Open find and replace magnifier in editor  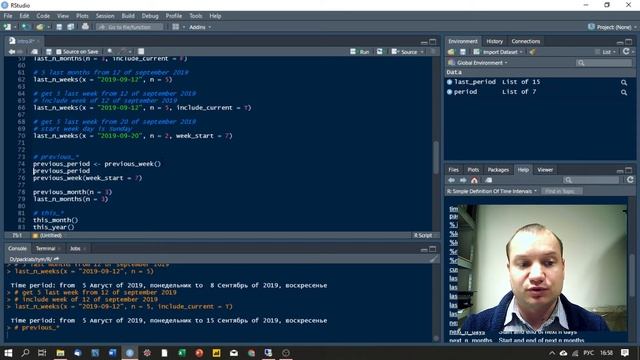[110, 52]
